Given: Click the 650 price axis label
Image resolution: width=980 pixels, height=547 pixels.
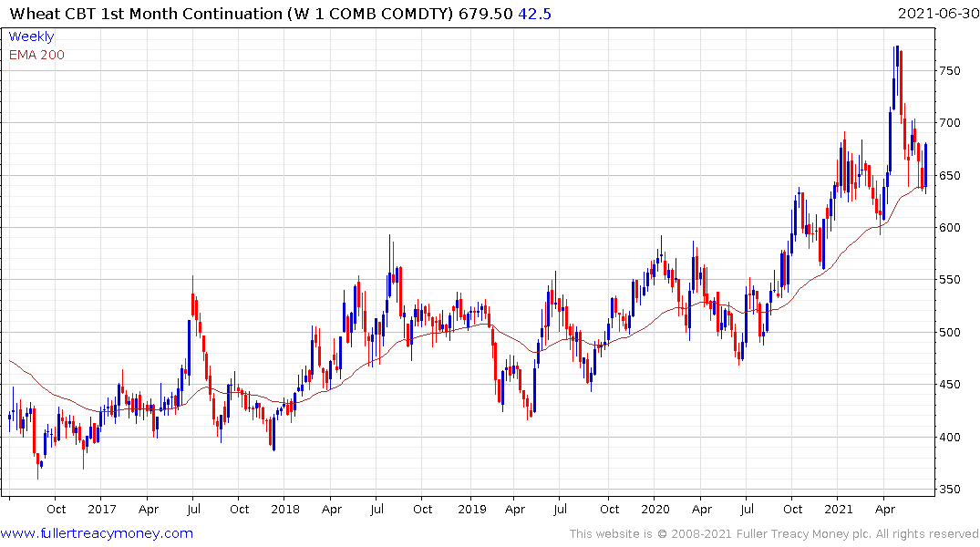Looking at the screenshot, I should click(x=949, y=176).
